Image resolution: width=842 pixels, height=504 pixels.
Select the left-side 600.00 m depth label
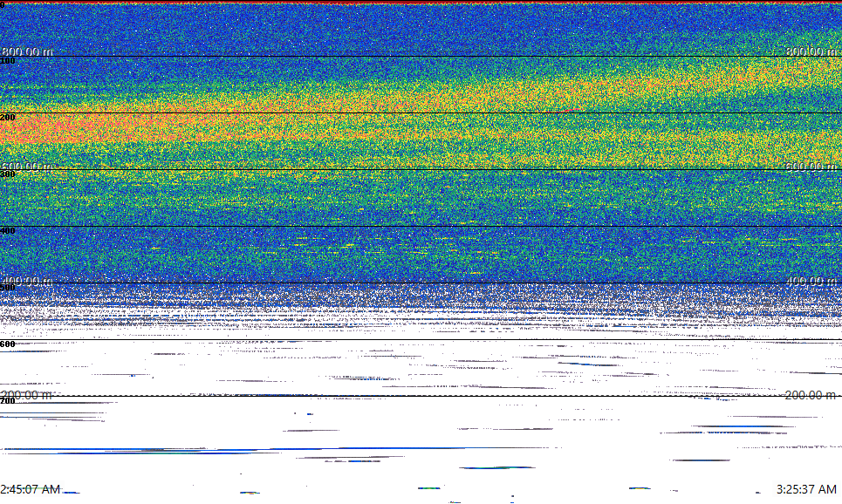point(27,167)
